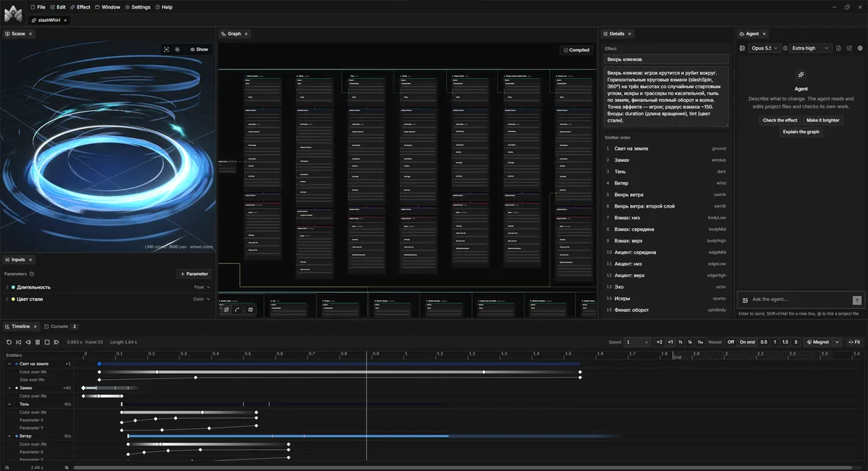Image resolution: width=868 pixels, height=471 pixels.
Task: Click the Parameters help question icon
Action: click(33, 273)
